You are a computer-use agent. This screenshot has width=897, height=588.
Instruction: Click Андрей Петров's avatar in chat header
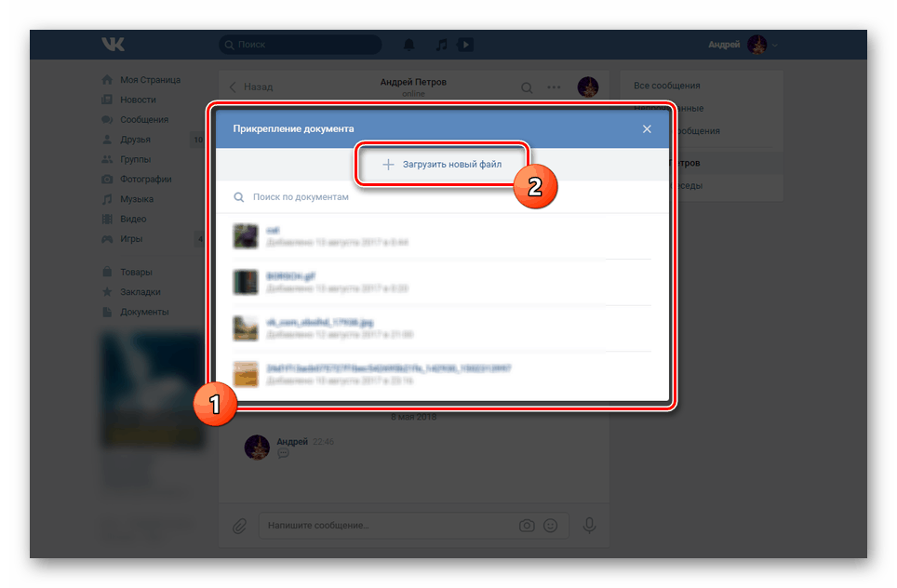587,87
